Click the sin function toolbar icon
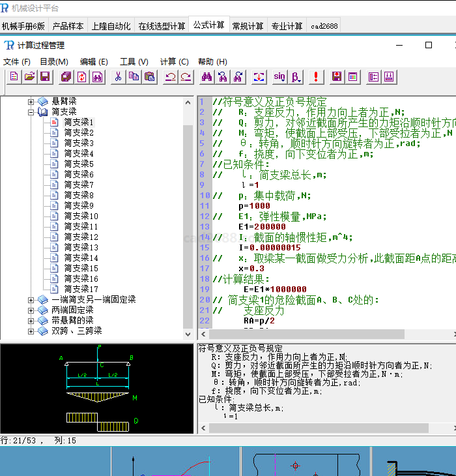Image resolution: width=456 pixels, height=476 pixels. tap(279, 77)
